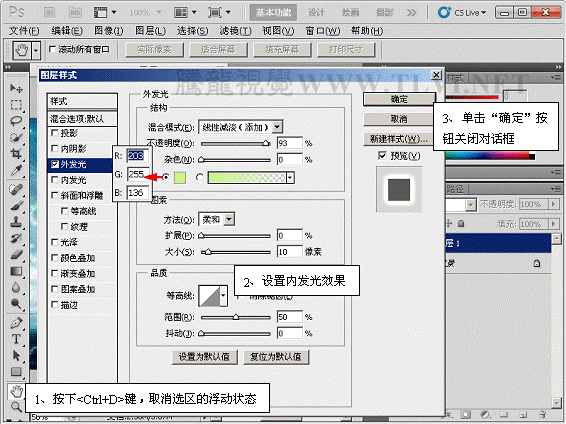Select the Clone Stamp tool
The height and width of the screenshot is (424, 566).
coord(16,222)
